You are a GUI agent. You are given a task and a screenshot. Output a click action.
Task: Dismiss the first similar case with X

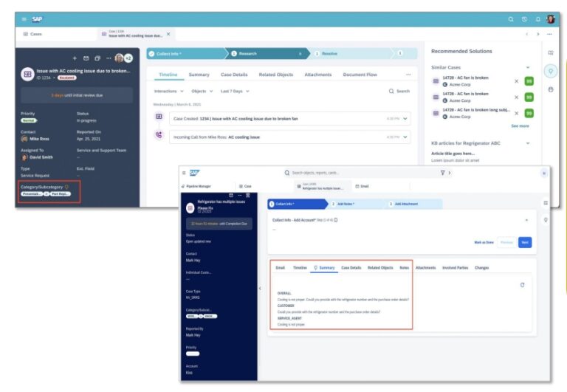(516, 80)
